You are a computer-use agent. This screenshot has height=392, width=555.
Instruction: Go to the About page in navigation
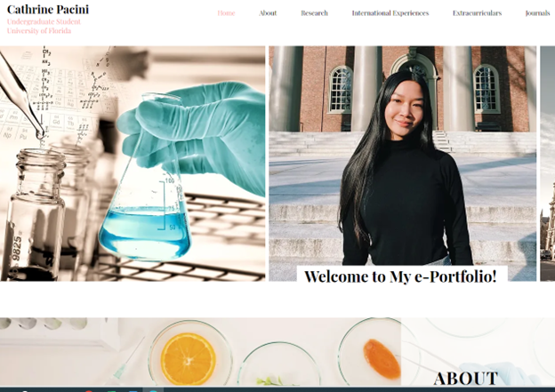268,13
